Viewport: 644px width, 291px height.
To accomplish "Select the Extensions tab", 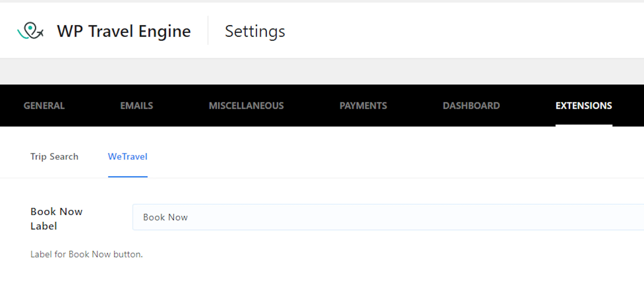I will point(584,106).
